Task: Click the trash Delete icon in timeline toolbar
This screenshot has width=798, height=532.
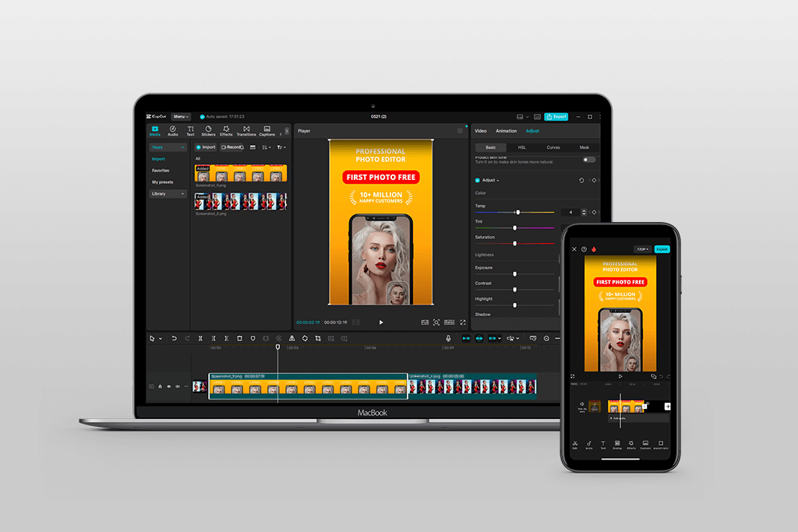Action: 240,338
